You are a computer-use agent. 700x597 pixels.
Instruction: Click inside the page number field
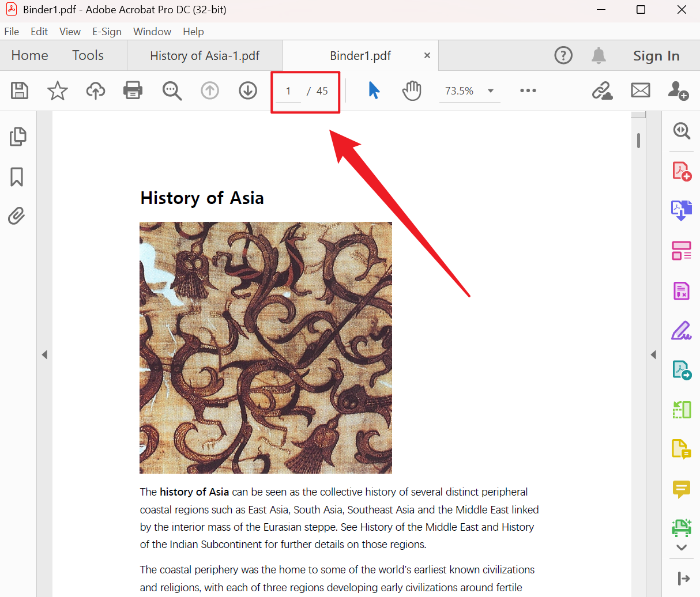287,90
